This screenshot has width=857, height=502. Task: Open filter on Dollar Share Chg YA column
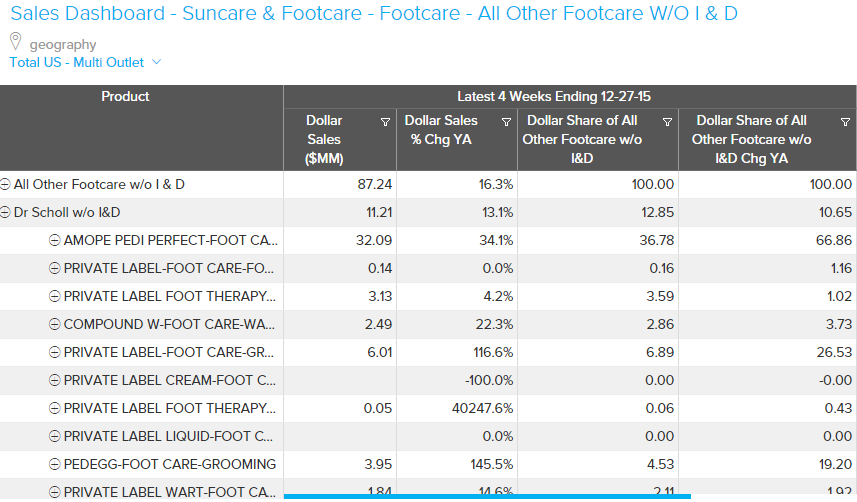tap(846, 122)
